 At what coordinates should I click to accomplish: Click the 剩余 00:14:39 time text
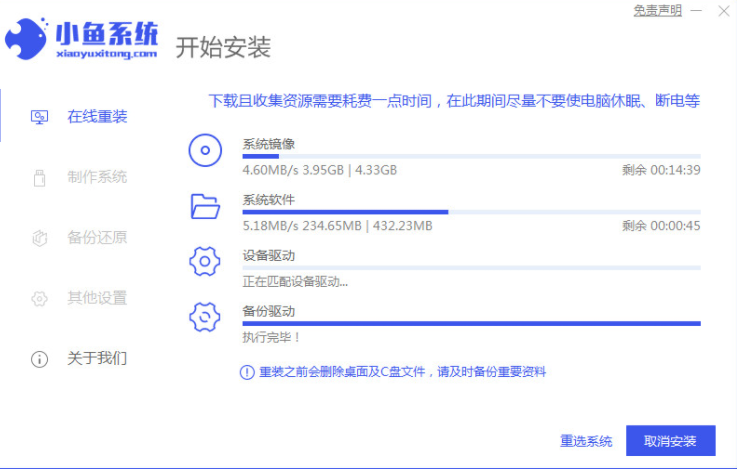(661, 170)
